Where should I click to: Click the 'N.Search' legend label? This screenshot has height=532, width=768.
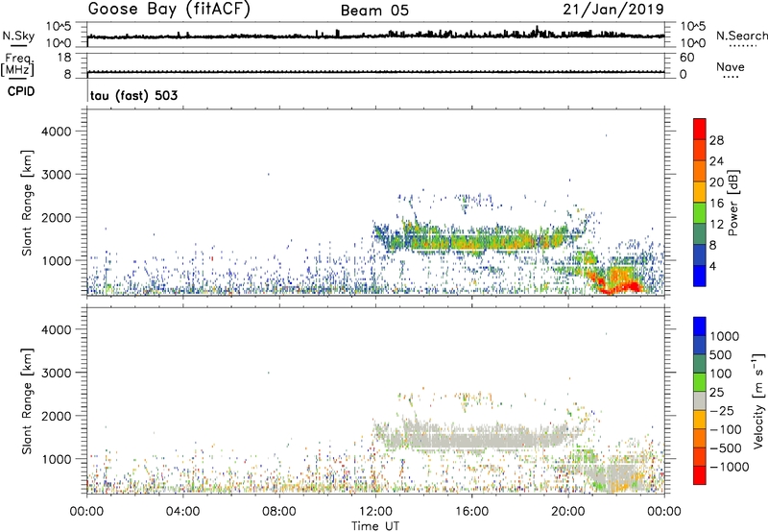[741, 36]
